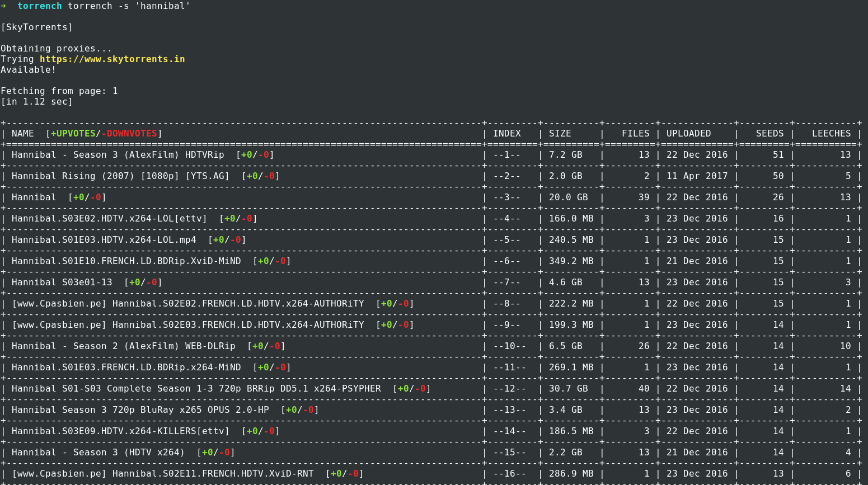Click the green prompt arrow

[x=3, y=6]
